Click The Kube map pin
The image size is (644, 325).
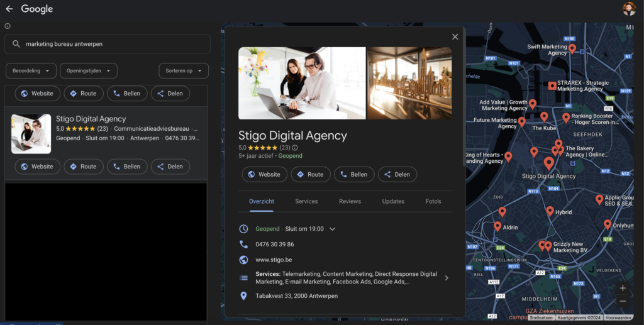point(544,117)
